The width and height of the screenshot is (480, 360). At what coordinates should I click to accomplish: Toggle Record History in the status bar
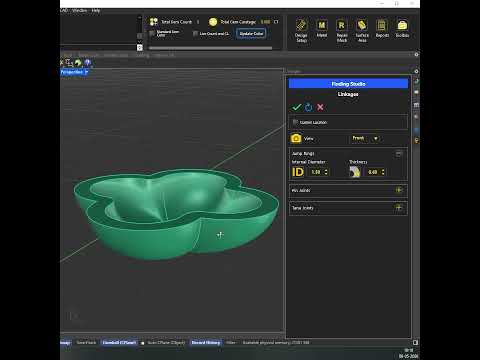(x=206, y=342)
